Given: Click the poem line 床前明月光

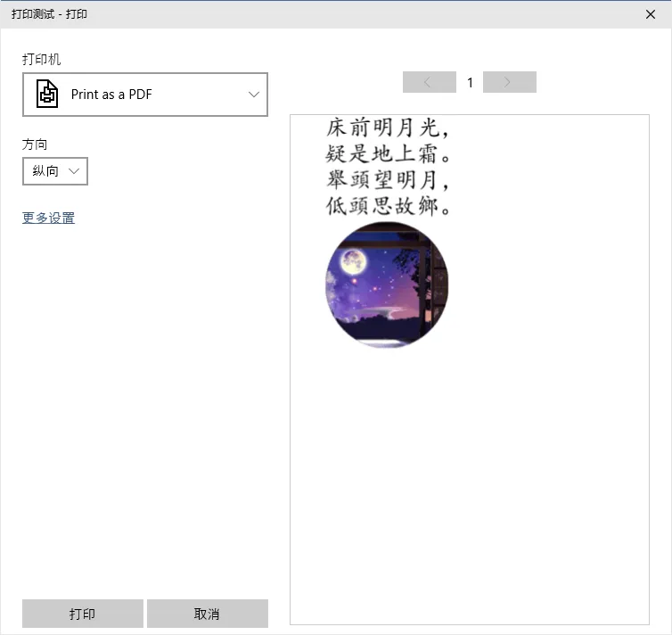Looking at the screenshot, I should point(388,128).
